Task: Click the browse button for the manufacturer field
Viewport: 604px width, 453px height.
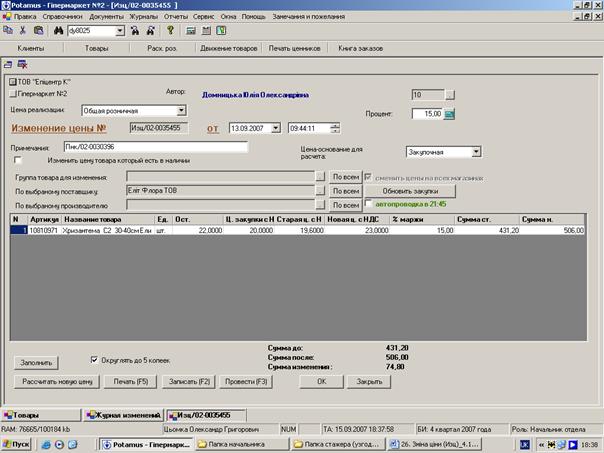Action: click(x=320, y=205)
